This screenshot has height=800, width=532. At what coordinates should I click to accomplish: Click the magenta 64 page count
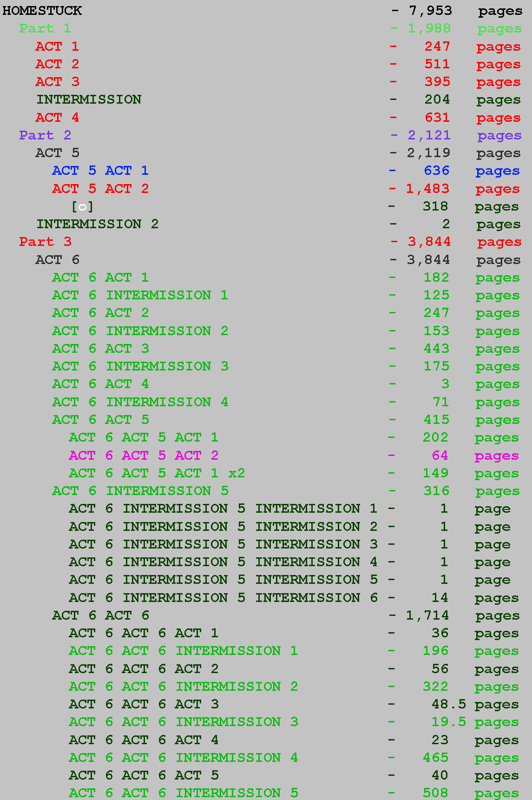click(440, 456)
